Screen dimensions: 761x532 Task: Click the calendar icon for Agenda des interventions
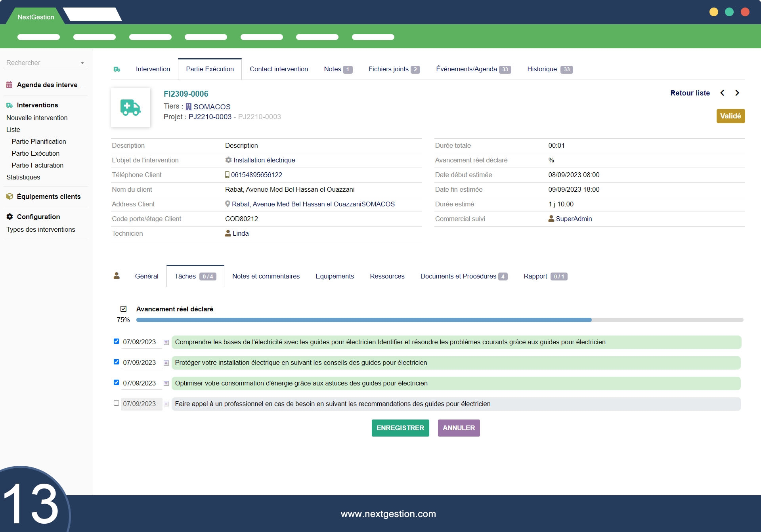tap(10, 85)
